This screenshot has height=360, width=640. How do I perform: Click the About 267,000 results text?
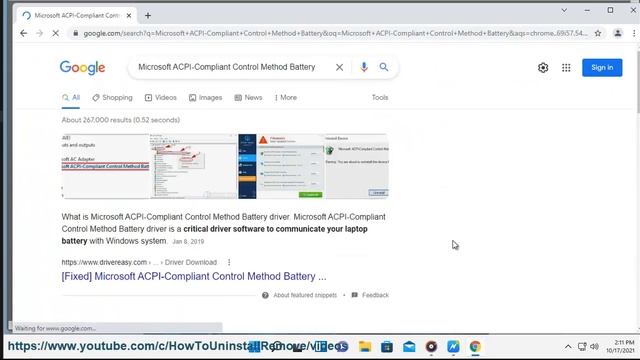[x=121, y=120]
